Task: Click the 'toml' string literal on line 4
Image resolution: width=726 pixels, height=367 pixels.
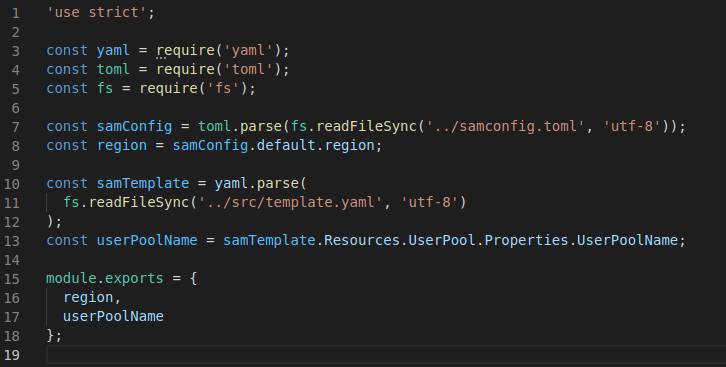Action: pos(248,69)
